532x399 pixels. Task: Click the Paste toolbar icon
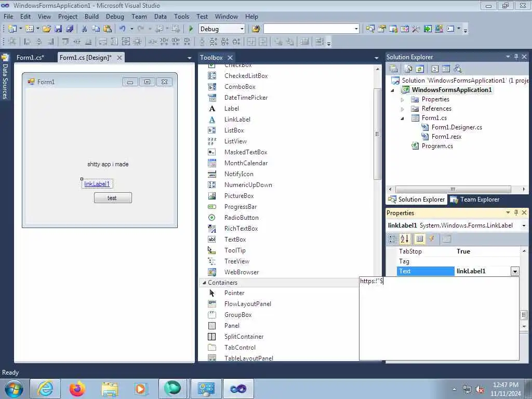108,29
